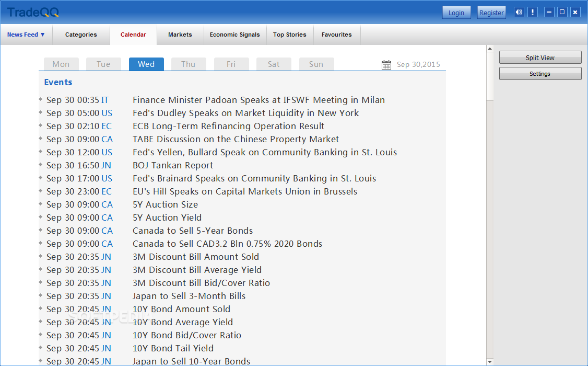This screenshot has height=366, width=588.
Task: Select the Sun day tab
Action: pos(316,64)
